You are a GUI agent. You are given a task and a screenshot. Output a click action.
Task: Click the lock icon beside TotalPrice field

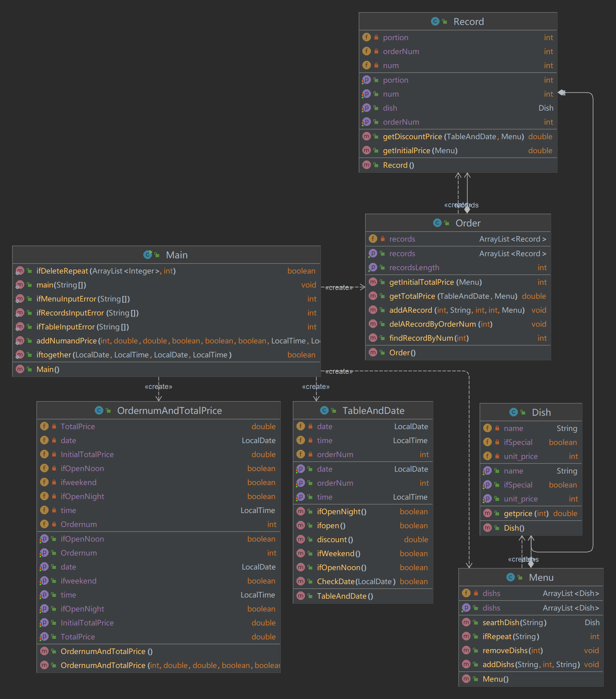click(54, 426)
